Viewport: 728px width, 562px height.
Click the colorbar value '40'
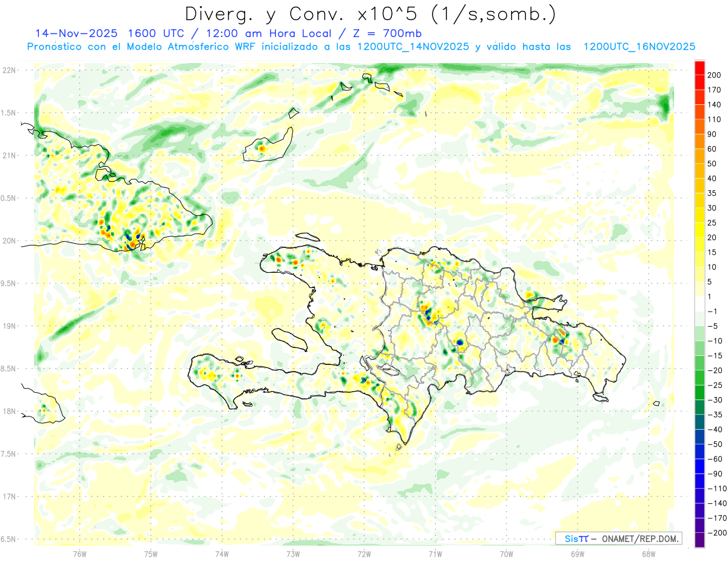713,179
